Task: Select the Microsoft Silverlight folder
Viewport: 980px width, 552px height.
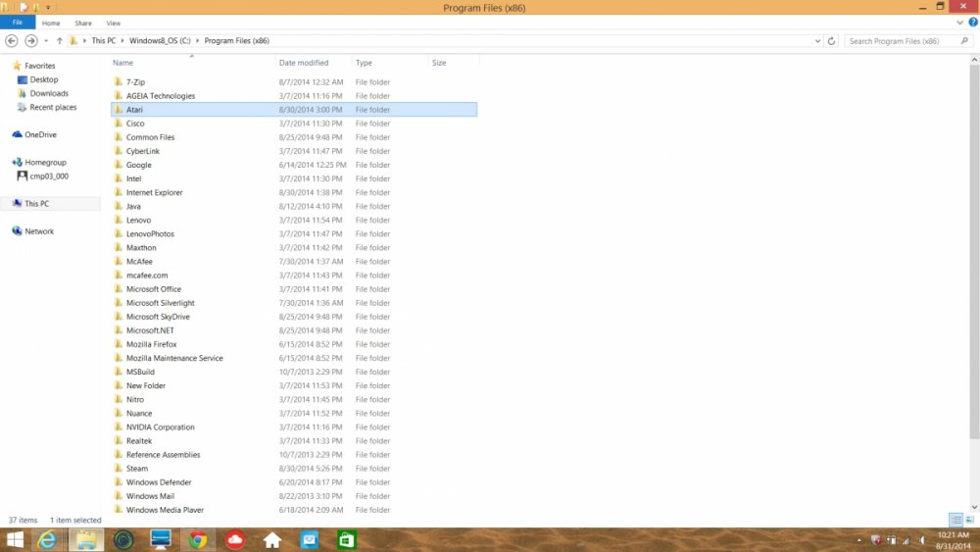Action: click(x=161, y=303)
